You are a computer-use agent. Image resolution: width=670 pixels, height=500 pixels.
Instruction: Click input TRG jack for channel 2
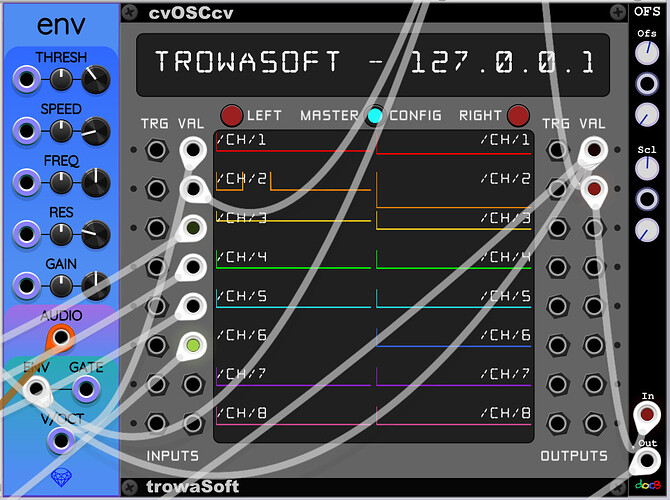click(x=156, y=188)
